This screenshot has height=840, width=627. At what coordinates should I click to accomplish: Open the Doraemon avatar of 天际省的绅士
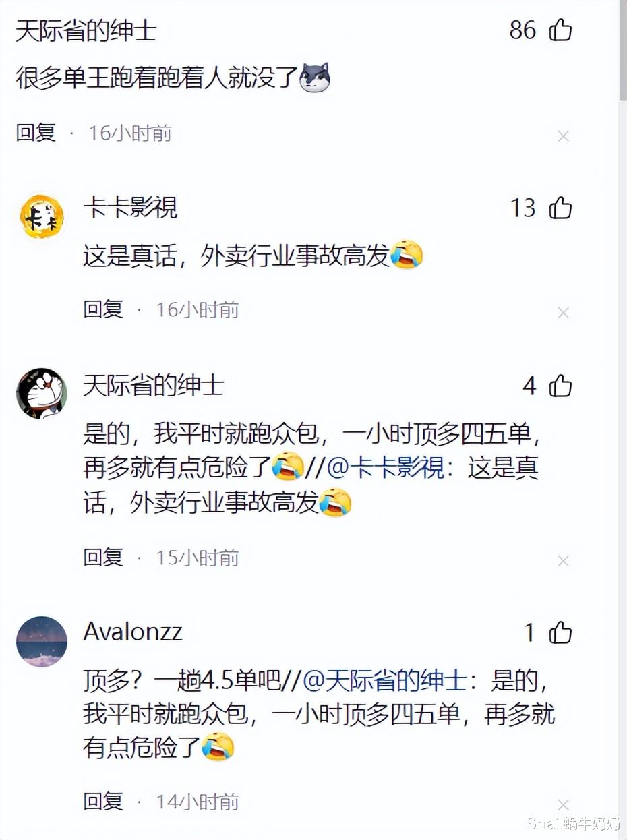pyautogui.click(x=42, y=394)
